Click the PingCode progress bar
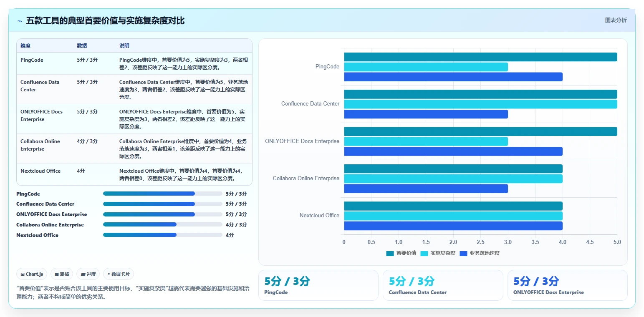The width and height of the screenshot is (644, 317). click(162, 194)
